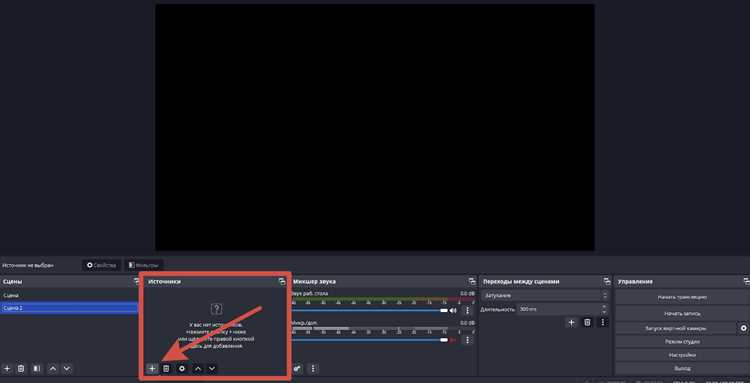The height and width of the screenshot is (383, 750).
Task: Undock the Микшер звука panel
Action: coord(472,282)
